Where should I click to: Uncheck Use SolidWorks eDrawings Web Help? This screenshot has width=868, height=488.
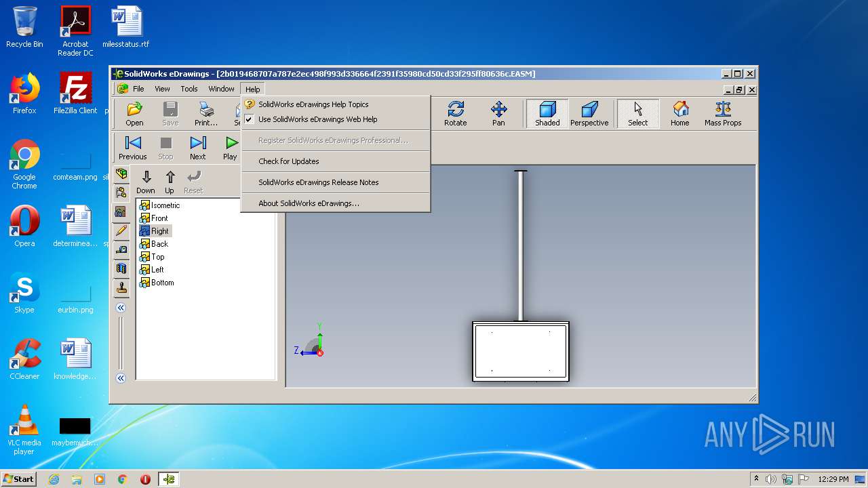pos(336,119)
